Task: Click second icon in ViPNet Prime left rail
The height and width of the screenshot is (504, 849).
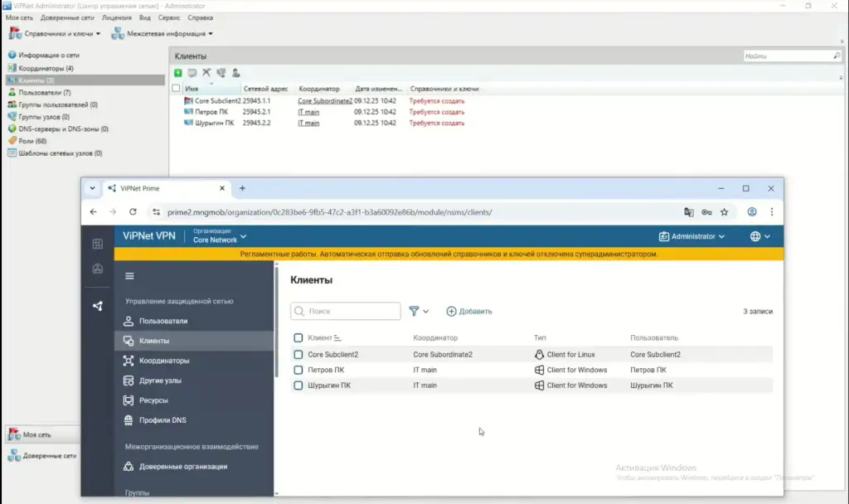Action: pos(98,269)
